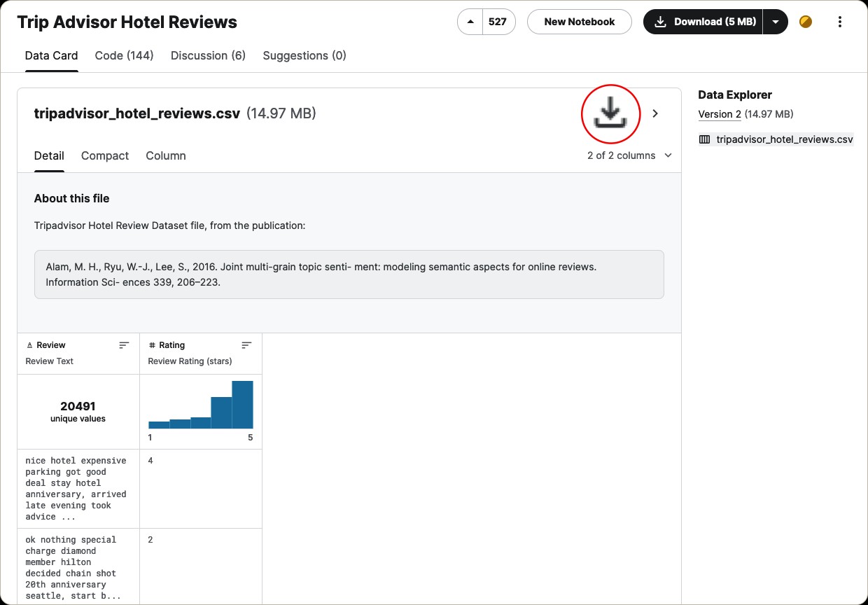
Task: Click the rating value 4 cell
Action: pyautogui.click(x=201, y=489)
